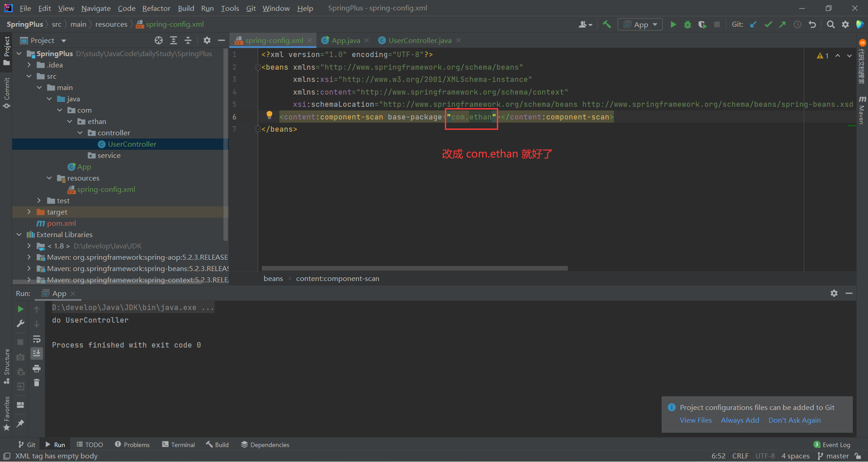Close the spring-config.xml tab

pyautogui.click(x=310, y=40)
